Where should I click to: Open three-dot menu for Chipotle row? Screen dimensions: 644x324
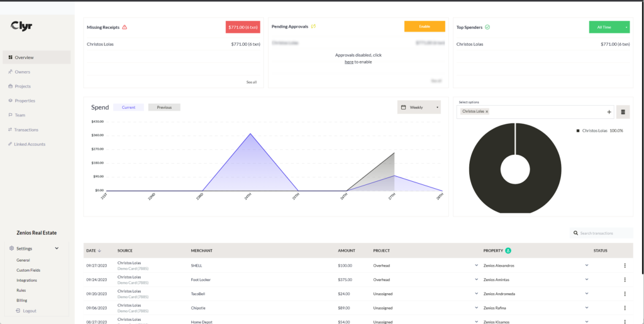(625, 308)
